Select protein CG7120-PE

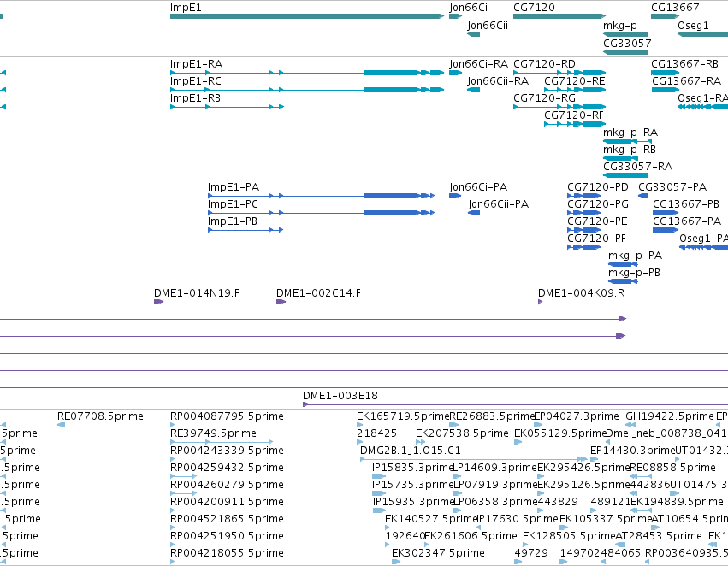(584, 230)
